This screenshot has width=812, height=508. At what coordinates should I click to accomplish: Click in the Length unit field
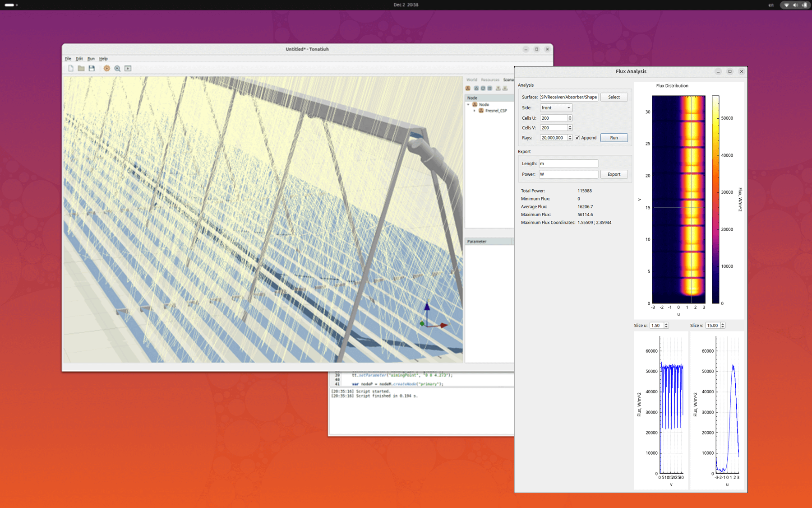pyautogui.click(x=568, y=163)
